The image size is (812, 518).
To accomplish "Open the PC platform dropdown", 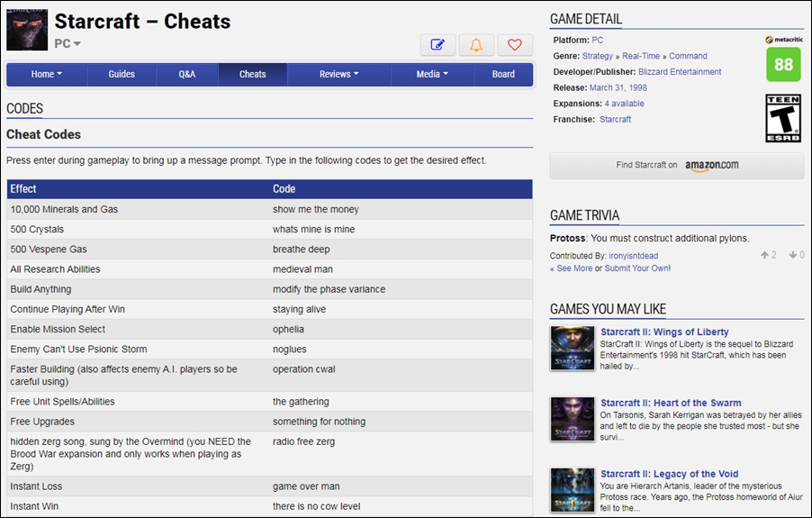I will coord(68,43).
